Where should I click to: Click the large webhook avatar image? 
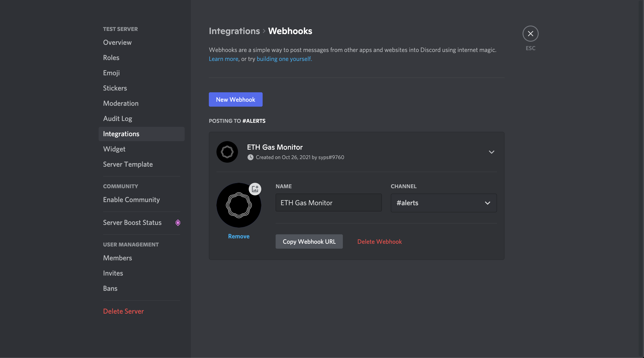tap(238, 205)
